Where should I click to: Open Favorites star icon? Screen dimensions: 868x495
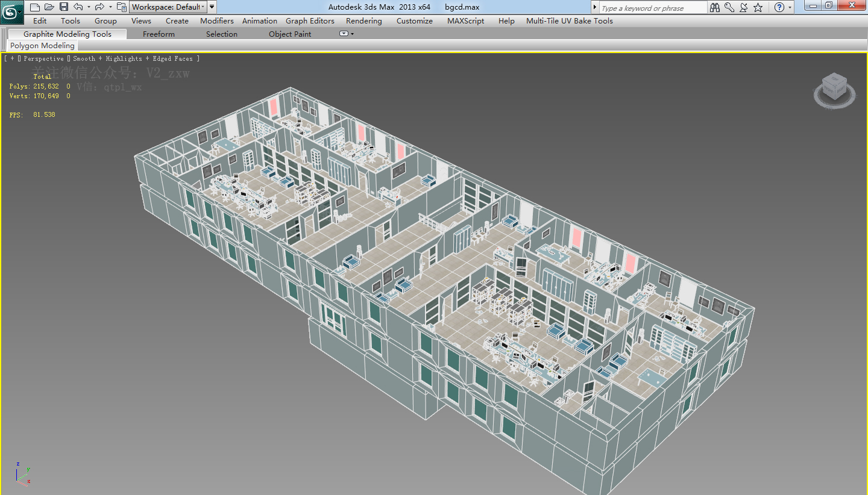[x=758, y=7]
